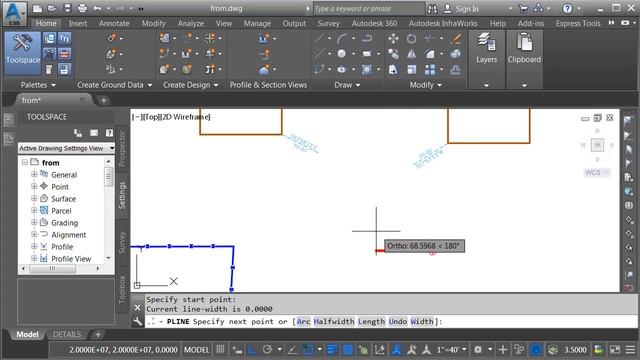
Task: Toggle Polar tracking in status bar
Action: pyautogui.click(x=267, y=349)
